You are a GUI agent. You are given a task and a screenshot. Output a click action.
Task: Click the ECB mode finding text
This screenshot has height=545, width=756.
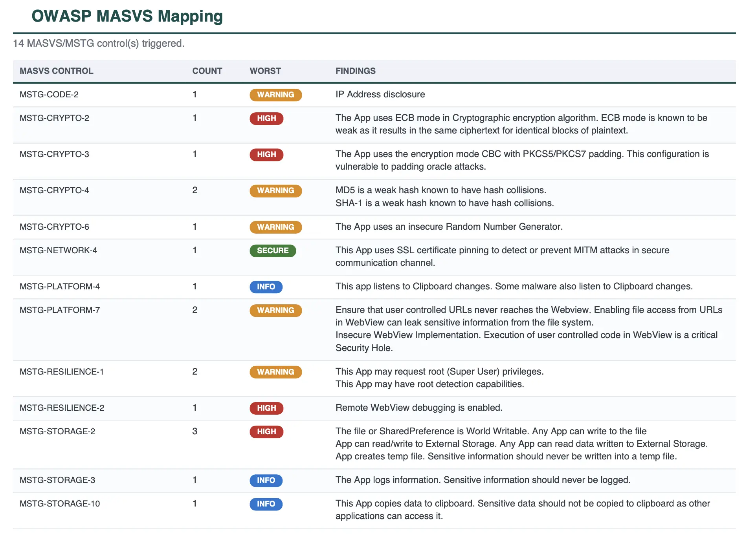pyautogui.click(x=521, y=124)
